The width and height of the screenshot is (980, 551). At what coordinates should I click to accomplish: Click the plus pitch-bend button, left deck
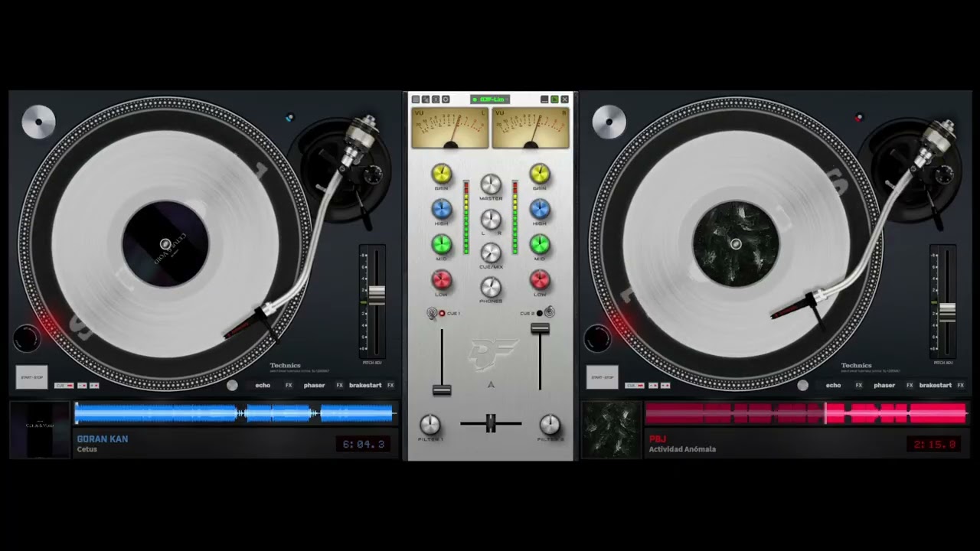[x=94, y=386]
